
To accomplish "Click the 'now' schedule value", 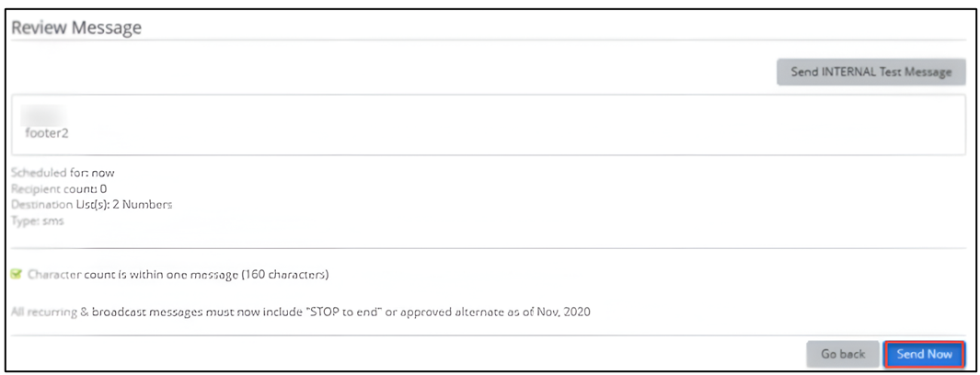I will pyautogui.click(x=103, y=173).
